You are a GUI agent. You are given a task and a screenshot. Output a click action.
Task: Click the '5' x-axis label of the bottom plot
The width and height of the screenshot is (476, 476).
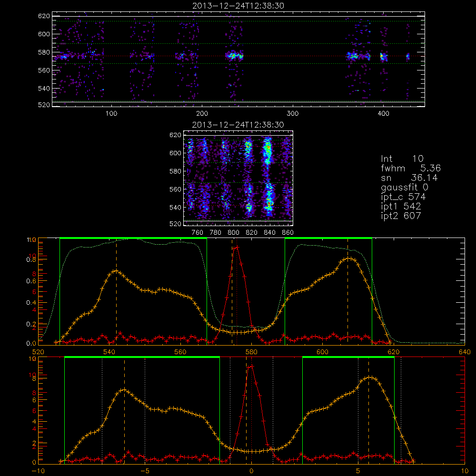(358, 471)
